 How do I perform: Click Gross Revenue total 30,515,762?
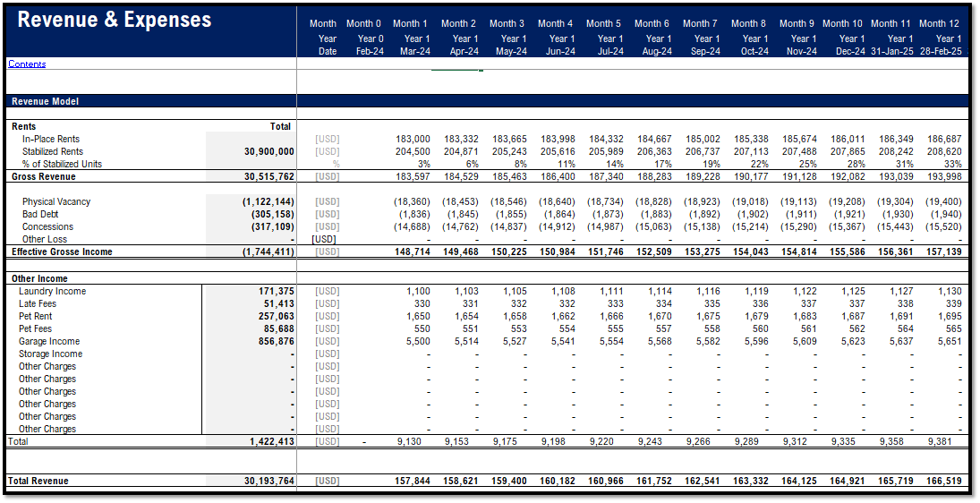pos(268,177)
